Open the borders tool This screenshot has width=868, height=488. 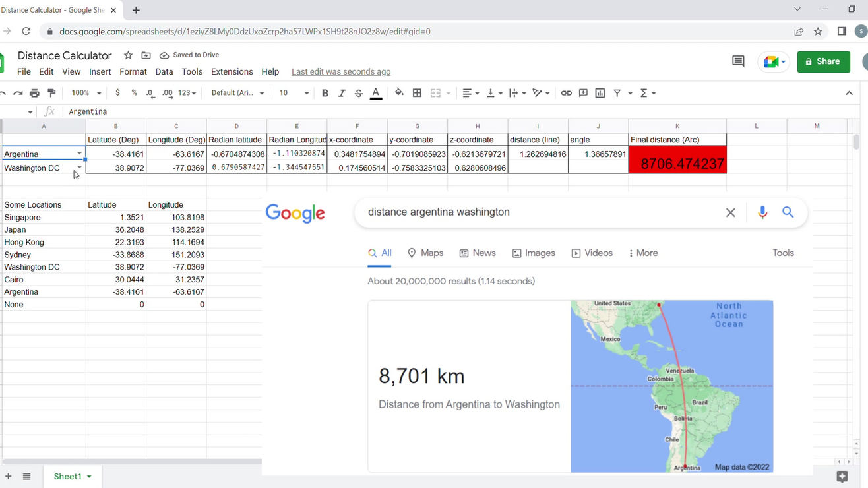click(x=417, y=93)
